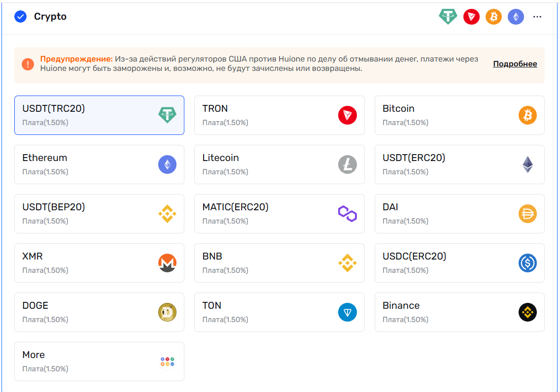The width and height of the screenshot is (560, 392).
Task: Click the orange Bitcoin icon in the header
Action: (493, 17)
